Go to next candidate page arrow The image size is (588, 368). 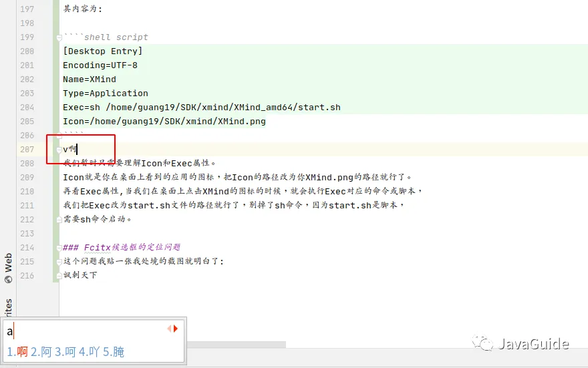[x=176, y=329]
